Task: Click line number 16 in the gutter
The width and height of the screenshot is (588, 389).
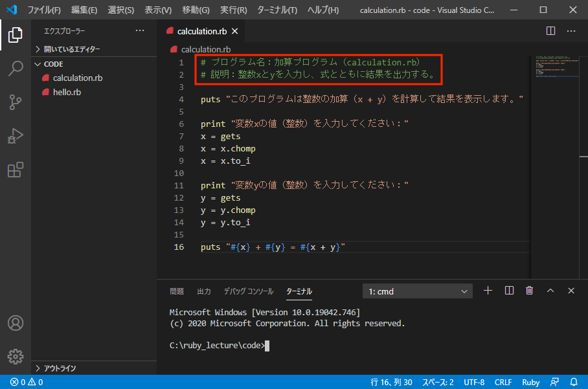Action: [179, 247]
